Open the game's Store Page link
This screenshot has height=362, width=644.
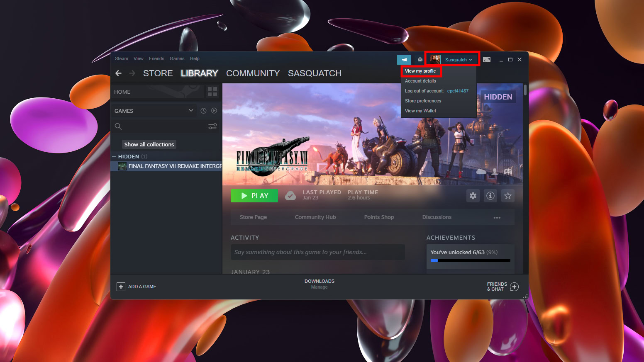point(253,217)
